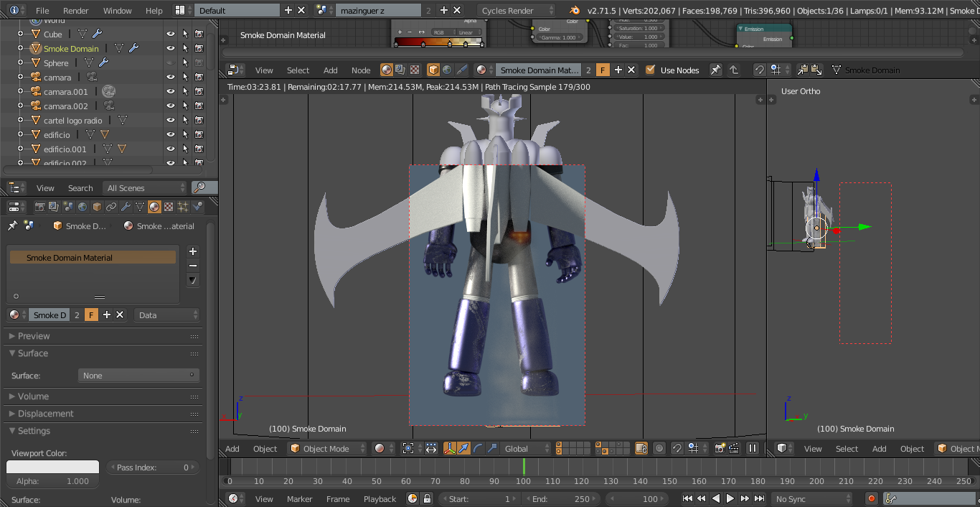The height and width of the screenshot is (507, 980).
Task: Click the OpenGL render animation clapper icon
Action: click(734, 448)
